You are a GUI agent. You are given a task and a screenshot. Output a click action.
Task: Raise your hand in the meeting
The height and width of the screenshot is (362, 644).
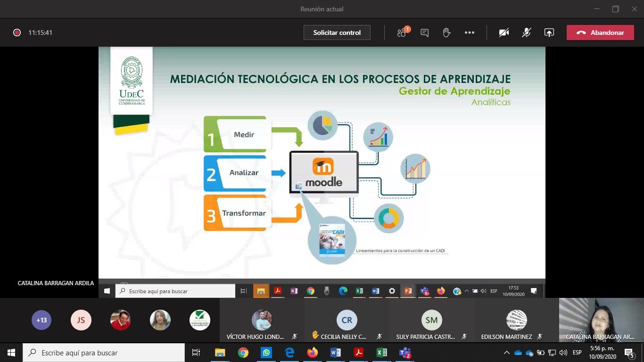[x=446, y=33]
